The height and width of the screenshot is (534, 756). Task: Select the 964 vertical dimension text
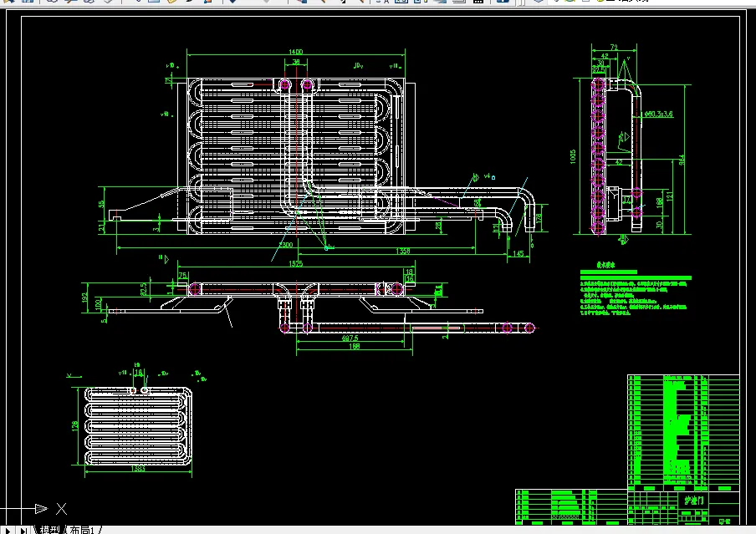tap(682, 160)
